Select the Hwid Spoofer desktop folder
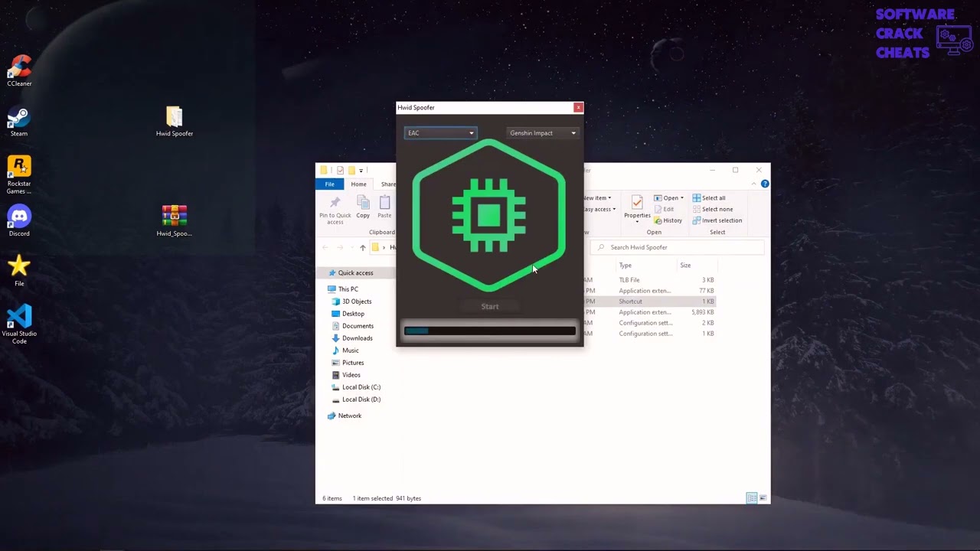Viewport: 980px width, 551px height. 175,121
